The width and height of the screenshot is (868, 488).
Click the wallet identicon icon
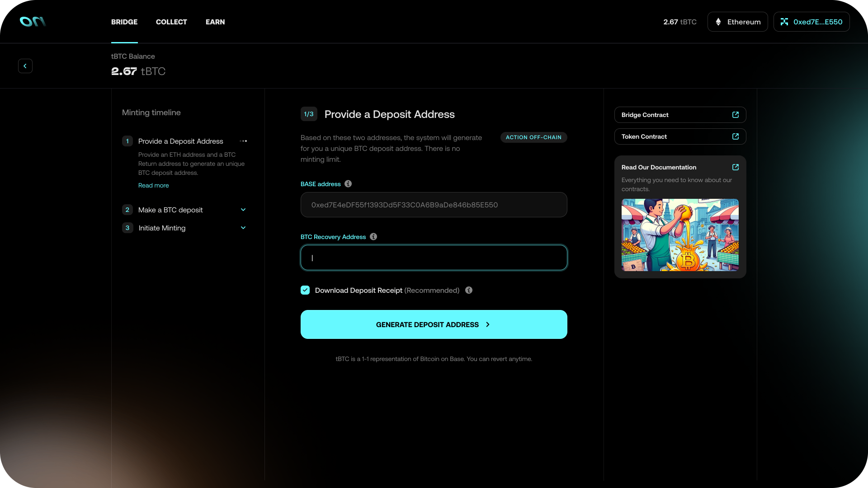coord(784,22)
